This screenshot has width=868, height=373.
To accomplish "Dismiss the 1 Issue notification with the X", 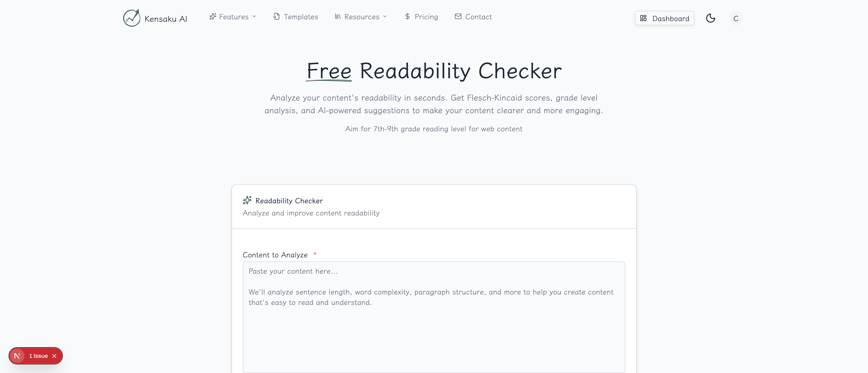I will 54,356.
